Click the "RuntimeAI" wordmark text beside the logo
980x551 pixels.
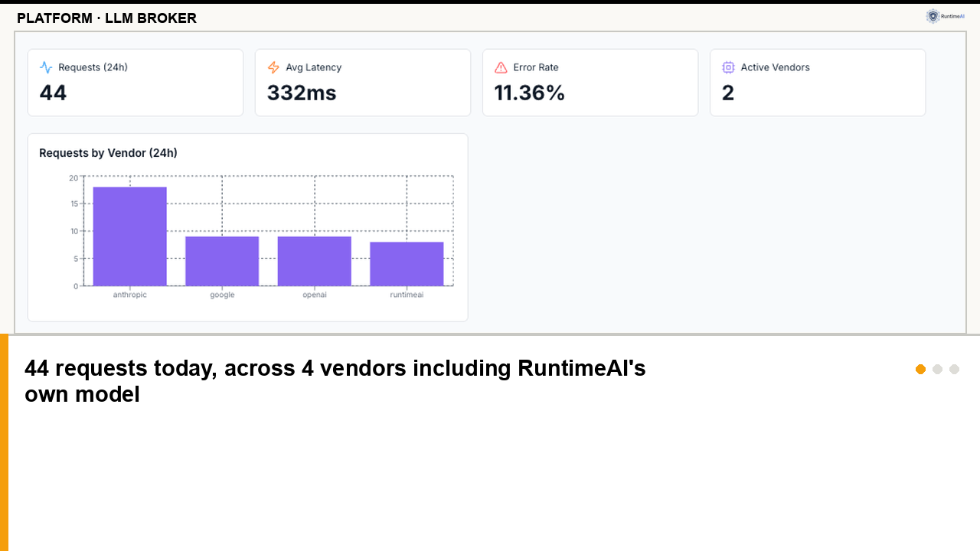click(953, 16)
